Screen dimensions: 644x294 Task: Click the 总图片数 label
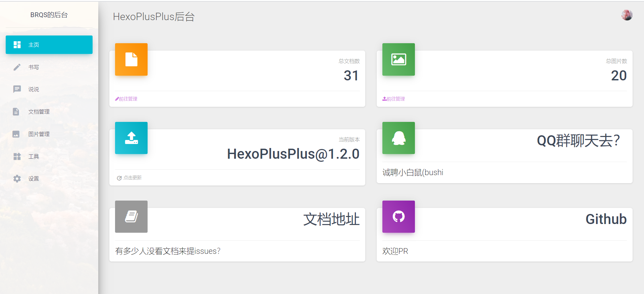tap(616, 61)
